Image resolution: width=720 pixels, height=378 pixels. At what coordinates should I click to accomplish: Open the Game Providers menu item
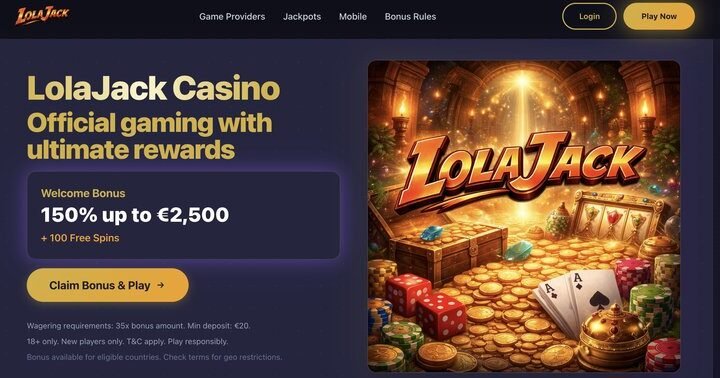click(x=232, y=17)
